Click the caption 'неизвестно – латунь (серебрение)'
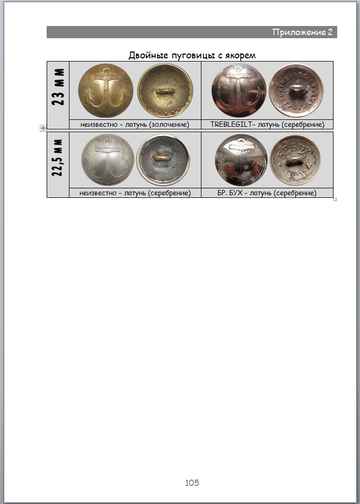This screenshot has width=360, height=504. point(135,193)
